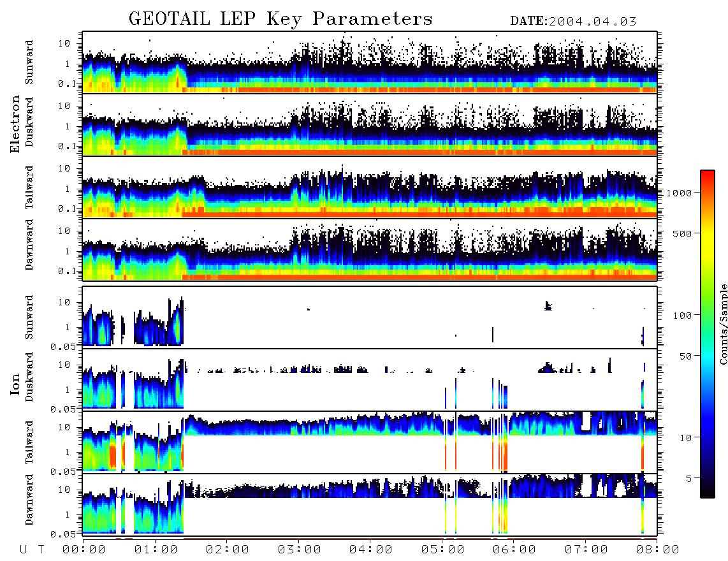
Task: Click the vertical 'Ion' group label
Action: [15, 384]
